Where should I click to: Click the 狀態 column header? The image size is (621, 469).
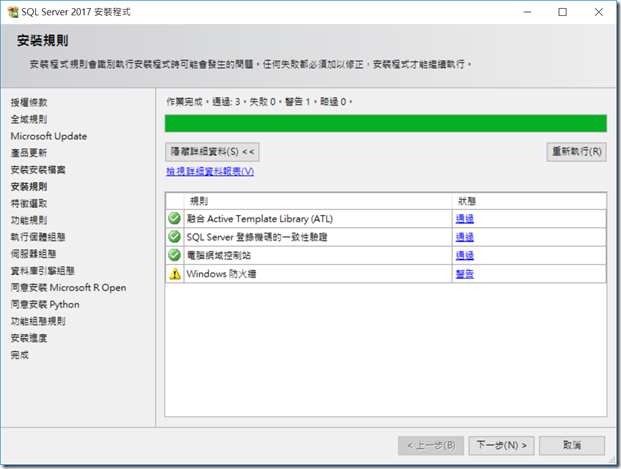click(x=529, y=201)
